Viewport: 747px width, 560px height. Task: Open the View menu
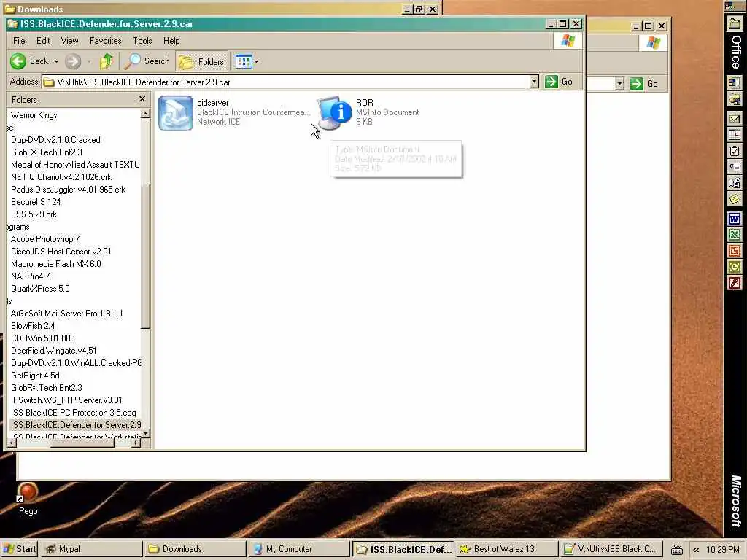pos(69,41)
